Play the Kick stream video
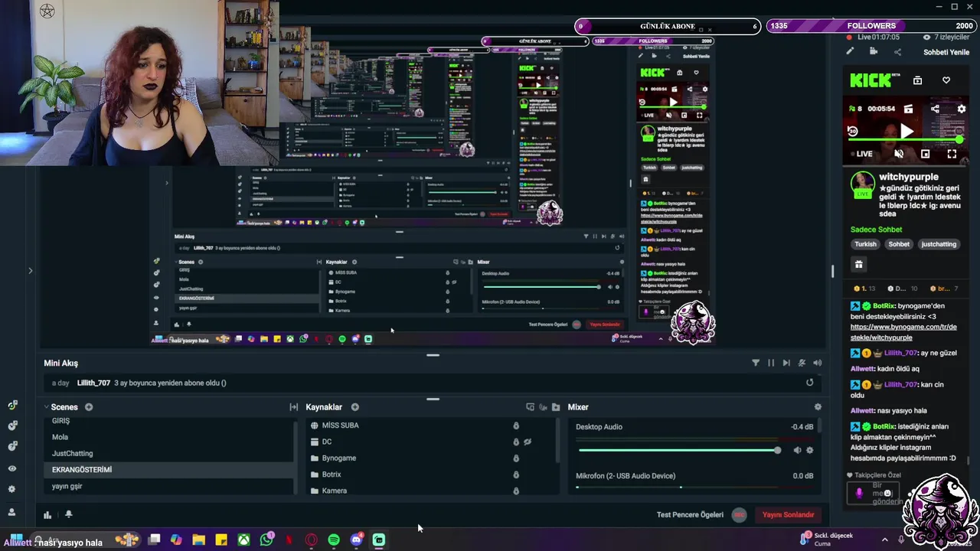Image resolution: width=980 pixels, height=551 pixels. tap(906, 132)
